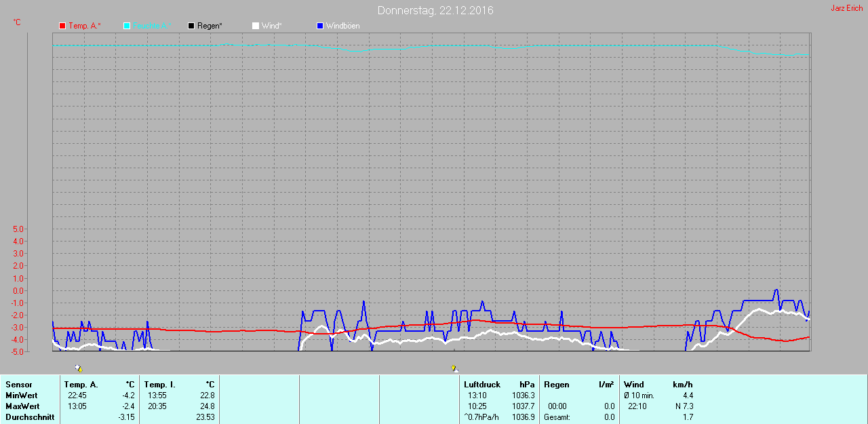Click the 1.0 label on the temperature axis
The width and height of the screenshot is (868, 424).
(x=18, y=278)
